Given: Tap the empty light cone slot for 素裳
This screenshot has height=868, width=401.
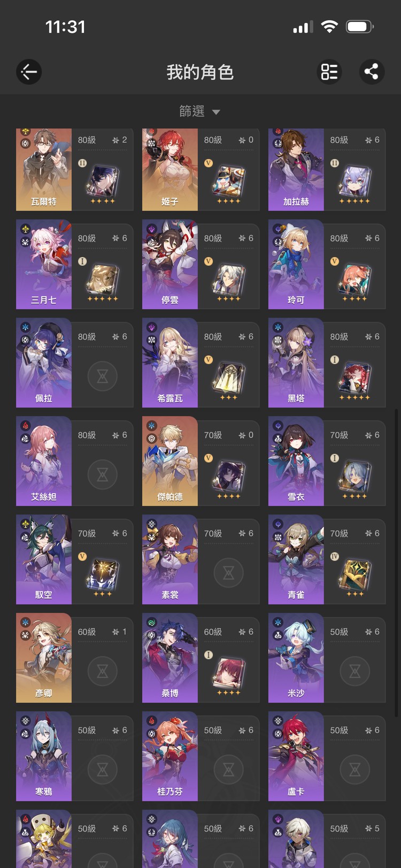Looking at the screenshot, I should pyautogui.click(x=228, y=573).
